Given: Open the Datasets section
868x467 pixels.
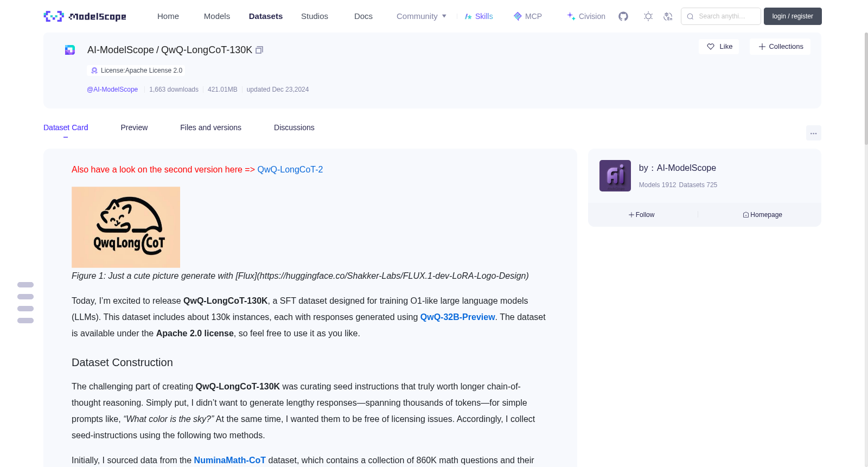Looking at the screenshot, I should click(266, 16).
